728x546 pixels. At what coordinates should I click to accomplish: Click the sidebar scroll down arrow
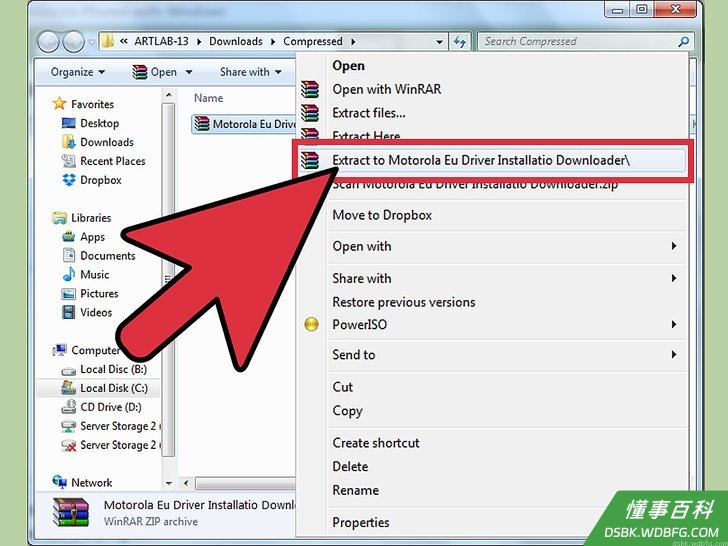pos(169,483)
